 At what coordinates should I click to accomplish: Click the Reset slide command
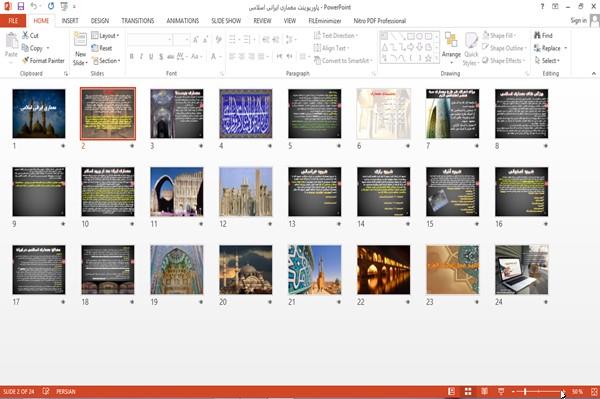coord(102,48)
